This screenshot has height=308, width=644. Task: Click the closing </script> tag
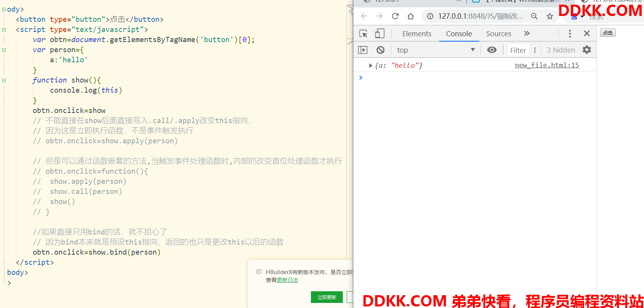pyautogui.click(x=35, y=262)
